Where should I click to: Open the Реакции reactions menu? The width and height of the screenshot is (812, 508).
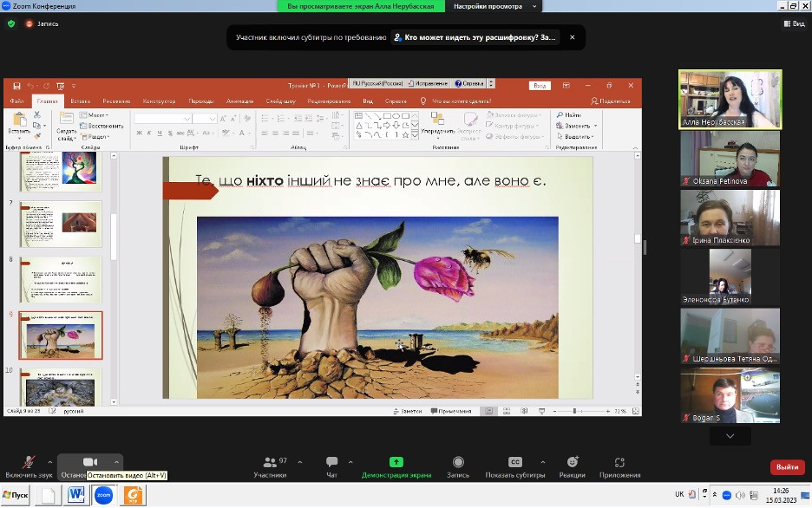(573, 467)
